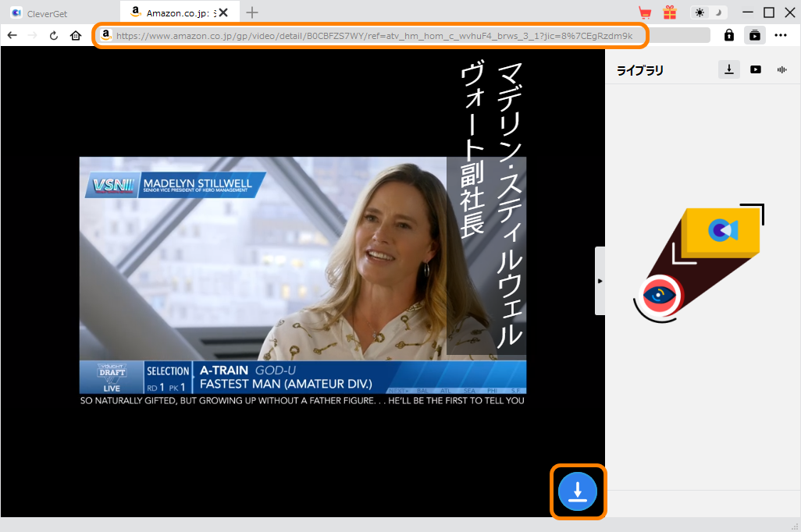
Task: Click the browser back arrow
Action: tap(12, 35)
